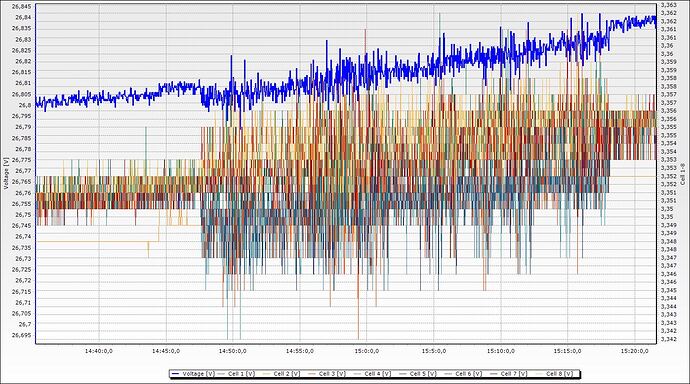The height and width of the screenshot is (384, 690).
Task: Click the Cell 4 [V] legend entry
Action: (x=372, y=373)
